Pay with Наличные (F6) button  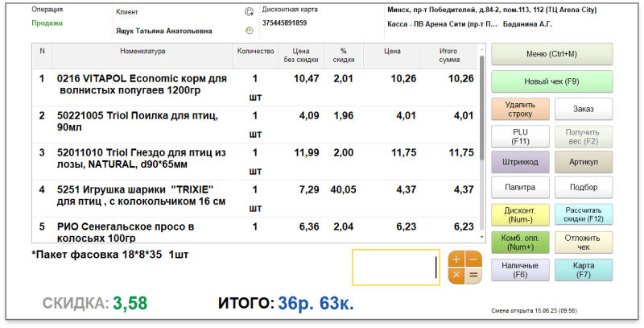pos(520,270)
